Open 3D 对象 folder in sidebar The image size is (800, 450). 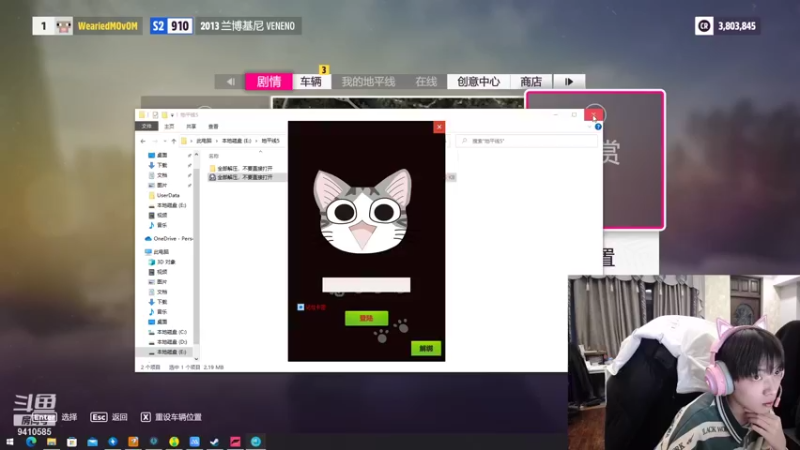[162, 262]
